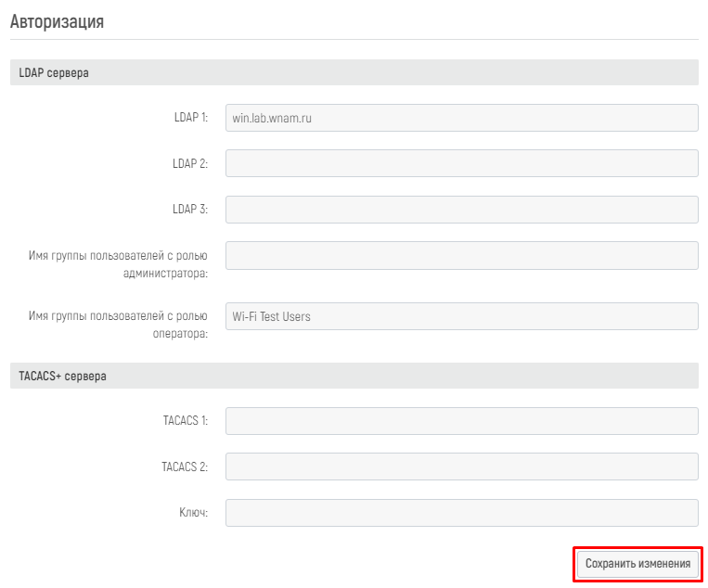708x588 pixels.
Task: Click the LDAP 2: label text
Action: pyautogui.click(x=190, y=163)
